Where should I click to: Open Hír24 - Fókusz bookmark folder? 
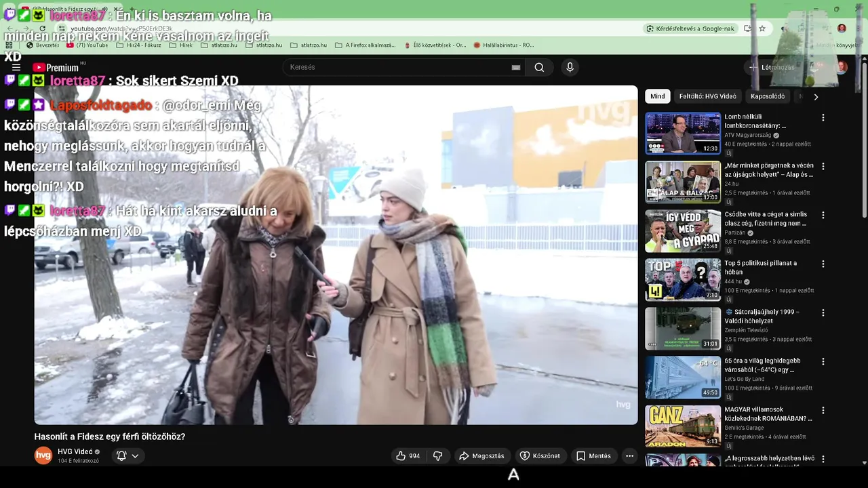[138, 45]
